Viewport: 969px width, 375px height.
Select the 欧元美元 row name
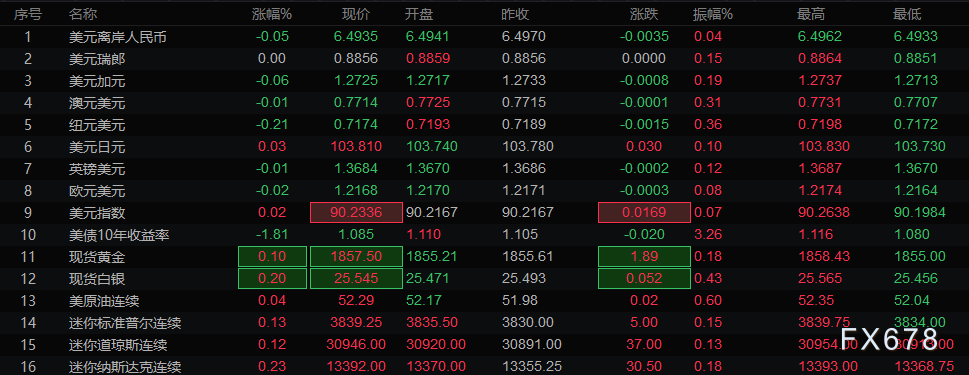click(97, 191)
